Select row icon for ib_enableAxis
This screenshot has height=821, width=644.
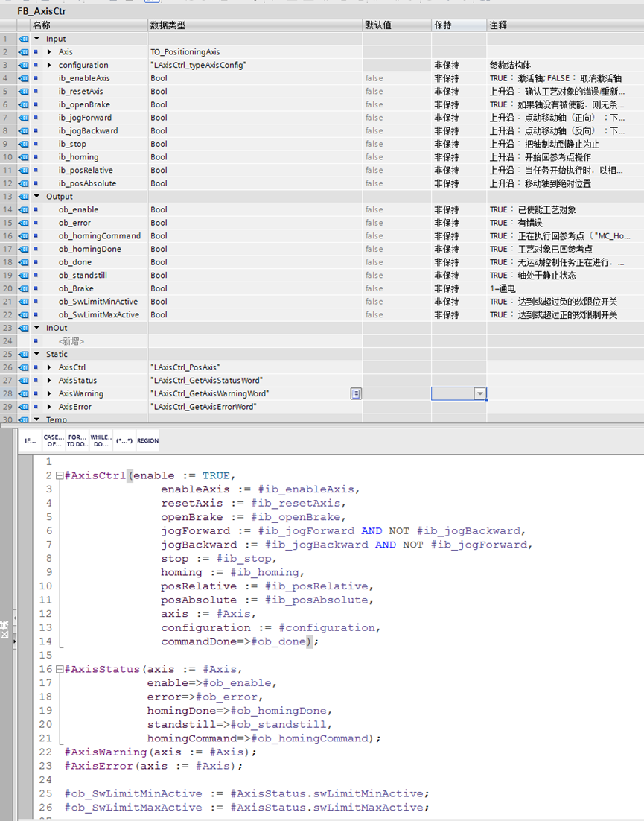tap(24, 78)
